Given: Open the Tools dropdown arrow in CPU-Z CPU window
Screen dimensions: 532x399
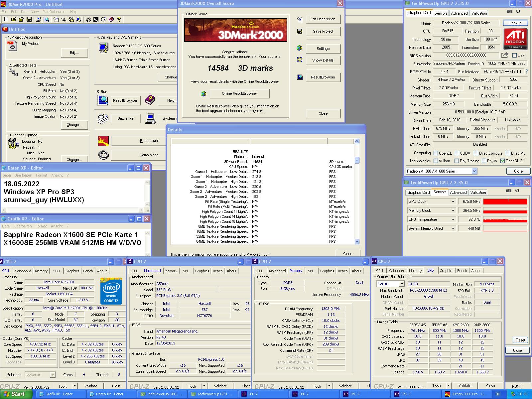Looking at the screenshot, I should [74, 386].
